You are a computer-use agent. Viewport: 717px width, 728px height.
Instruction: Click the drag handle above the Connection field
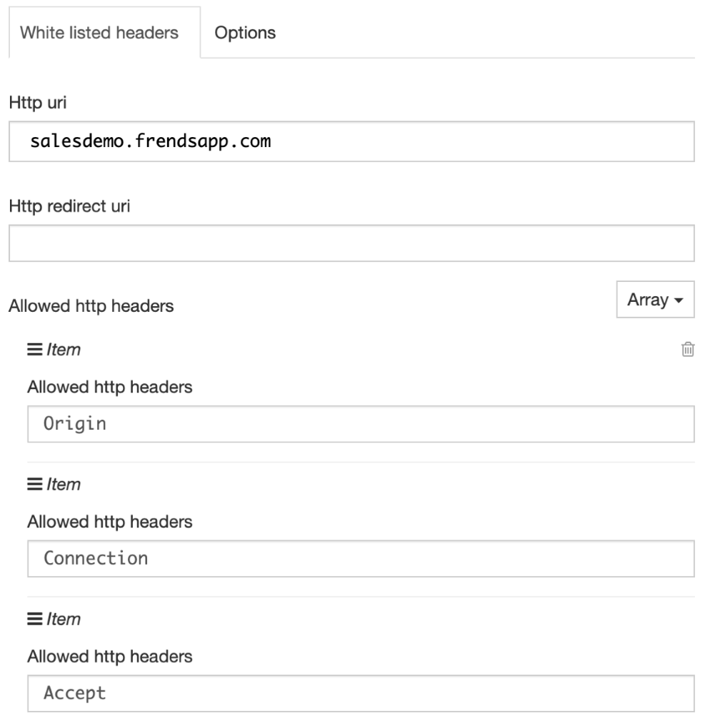pyautogui.click(x=35, y=484)
